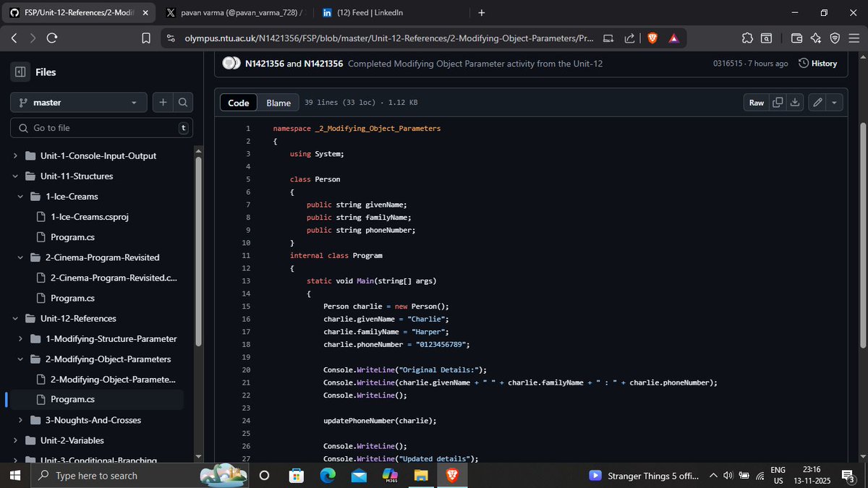Open the Brave Wallet icon
This screenshot has width=868, height=488.
tap(796, 38)
